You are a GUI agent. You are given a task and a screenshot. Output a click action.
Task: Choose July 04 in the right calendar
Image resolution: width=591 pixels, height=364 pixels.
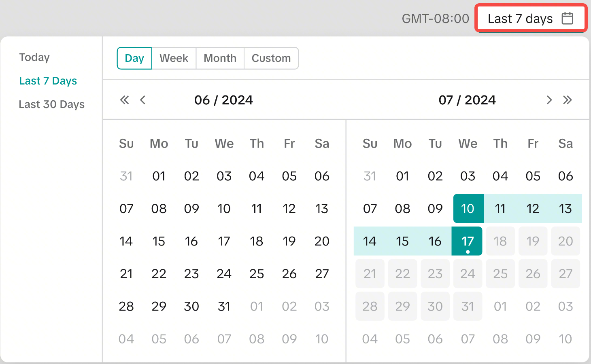(x=500, y=176)
